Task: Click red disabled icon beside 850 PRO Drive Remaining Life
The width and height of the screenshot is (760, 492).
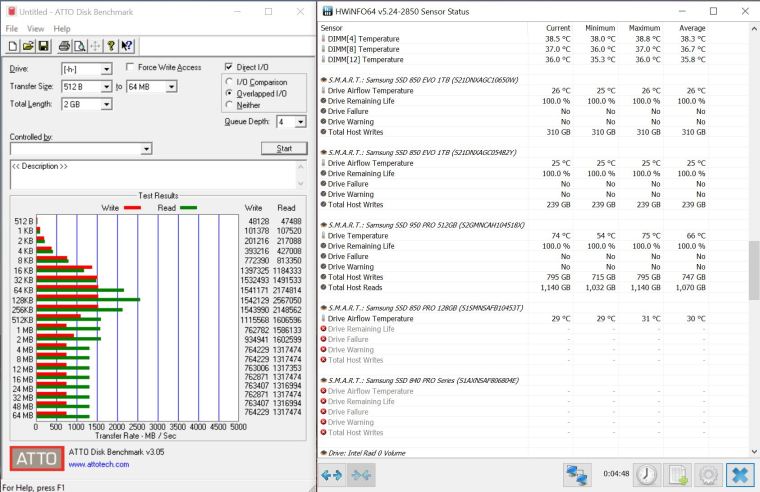Action: click(x=323, y=329)
